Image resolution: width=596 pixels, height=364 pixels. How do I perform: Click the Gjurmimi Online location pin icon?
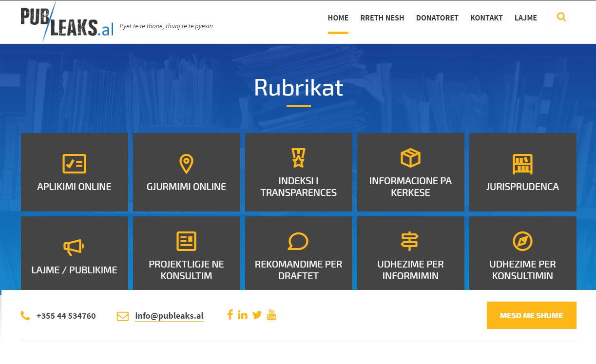pos(186,164)
